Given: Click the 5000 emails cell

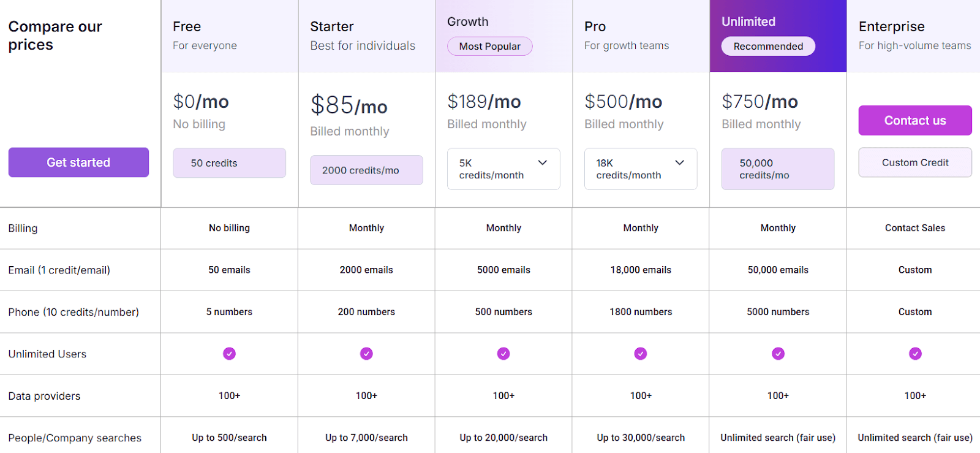Looking at the screenshot, I should click(503, 270).
